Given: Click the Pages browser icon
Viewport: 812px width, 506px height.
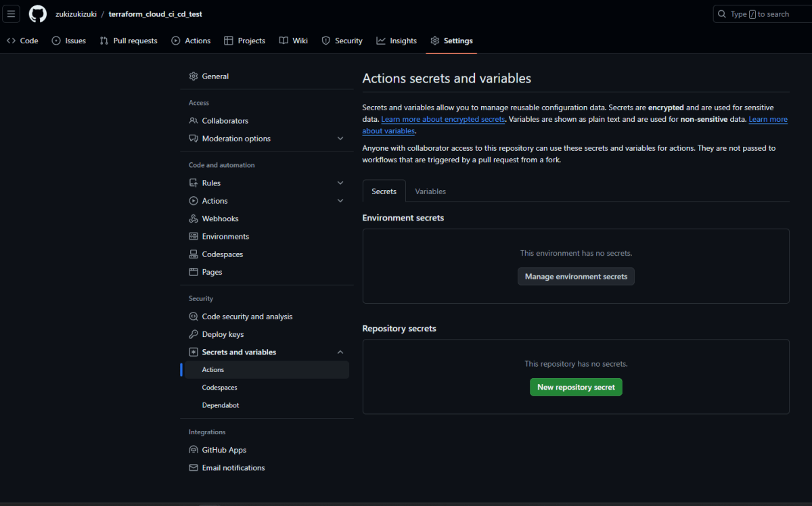Looking at the screenshot, I should click(194, 272).
